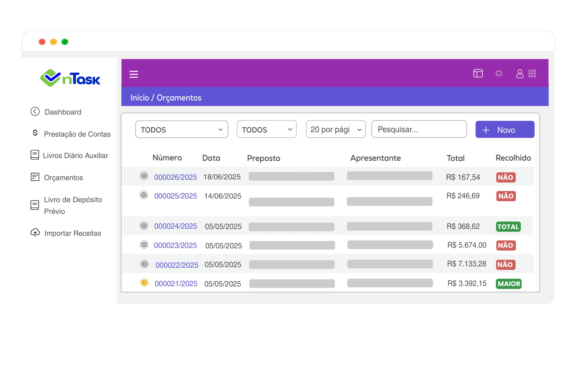Image resolution: width=574 pixels, height=392 pixels.
Task: Click the yellow clock status icon for 000021/2025
Action: pyautogui.click(x=144, y=282)
